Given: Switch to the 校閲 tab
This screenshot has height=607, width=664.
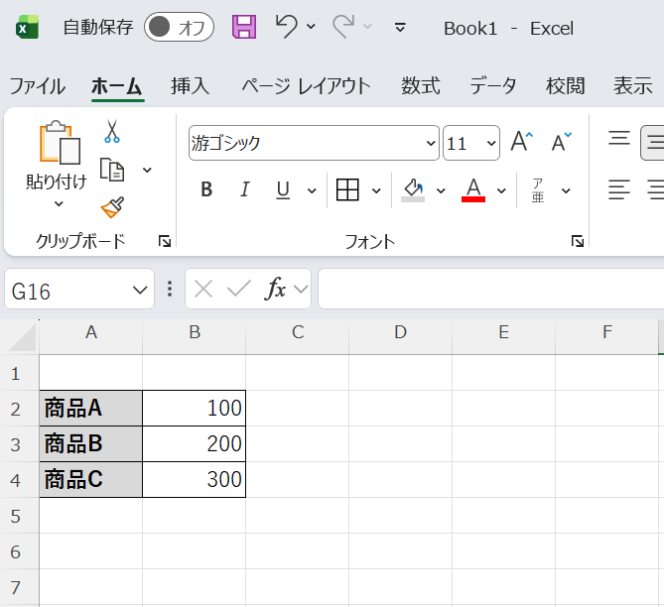Looking at the screenshot, I should click(565, 86).
